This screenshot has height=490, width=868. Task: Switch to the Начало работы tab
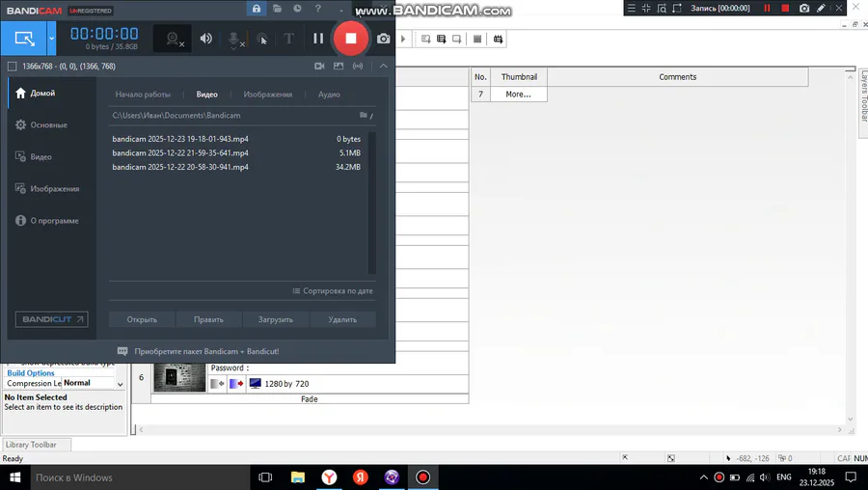[143, 95]
